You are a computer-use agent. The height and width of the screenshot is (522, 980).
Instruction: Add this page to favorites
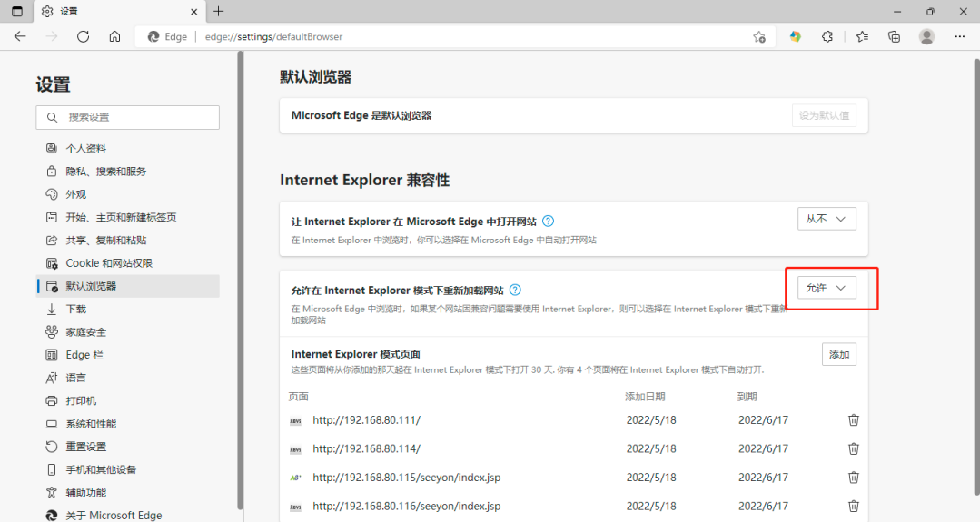click(x=759, y=37)
